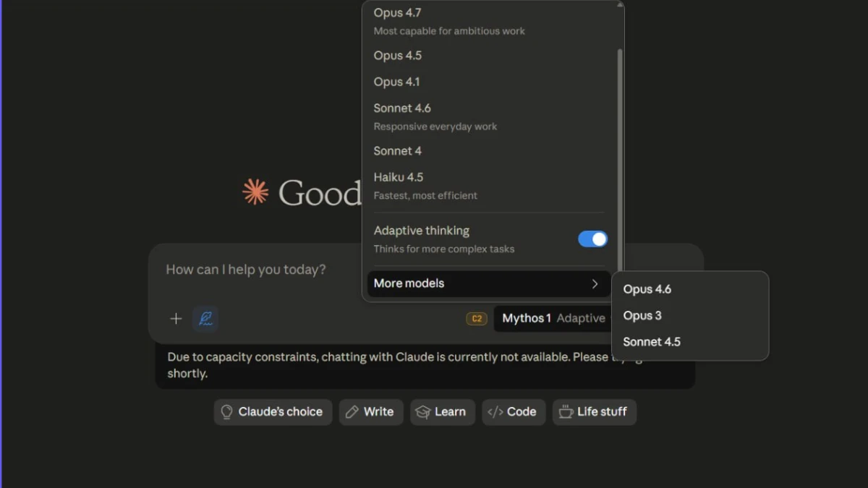Click the orange Claude starburst logo
The image size is (868, 488).
coord(255,192)
